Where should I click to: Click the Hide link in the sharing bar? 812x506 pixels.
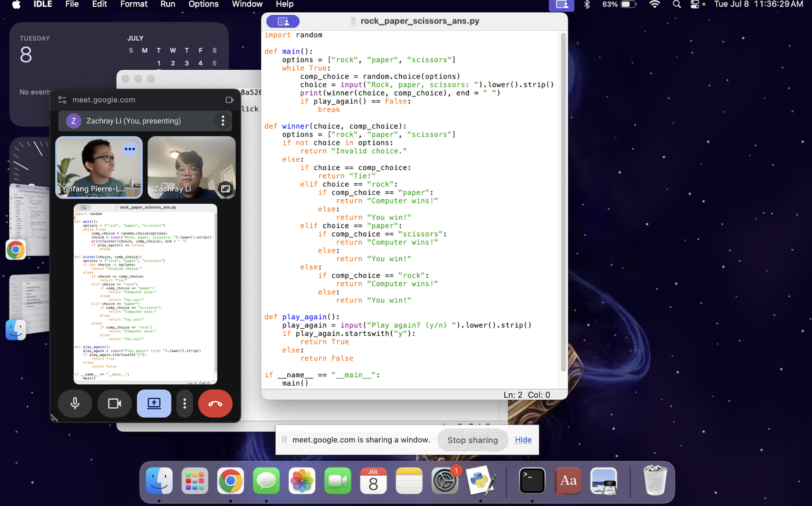523,440
